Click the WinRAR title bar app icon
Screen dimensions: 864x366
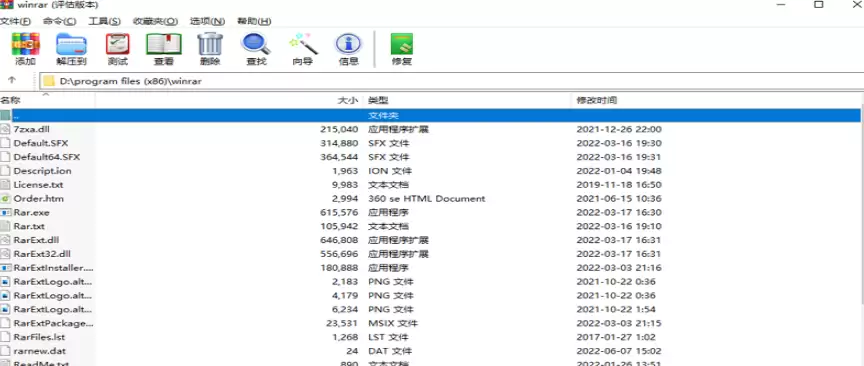(6, 4)
